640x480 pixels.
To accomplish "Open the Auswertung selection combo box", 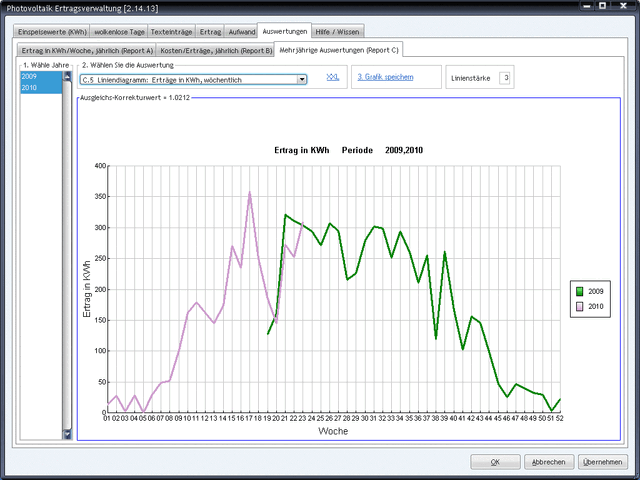I will click(193, 80).
